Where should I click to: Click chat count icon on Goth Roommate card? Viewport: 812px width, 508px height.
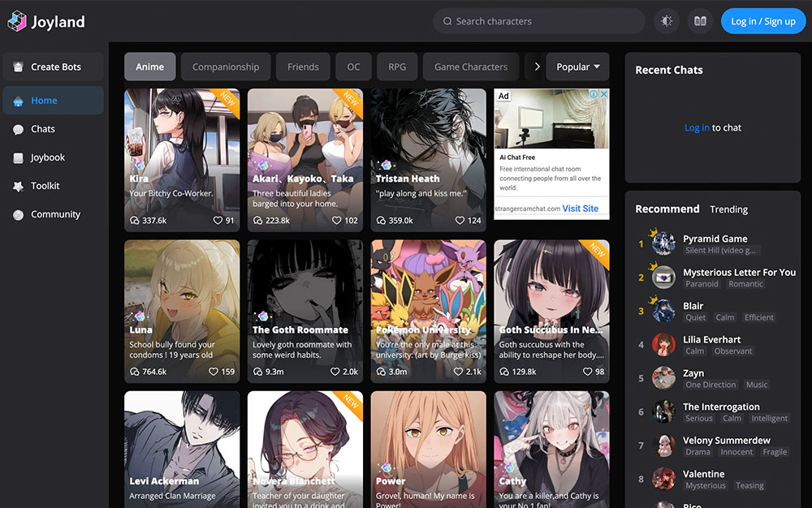pyautogui.click(x=258, y=372)
